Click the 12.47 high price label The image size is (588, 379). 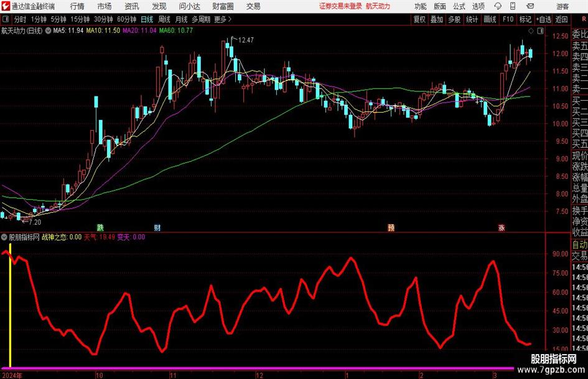tap(246, 40)
